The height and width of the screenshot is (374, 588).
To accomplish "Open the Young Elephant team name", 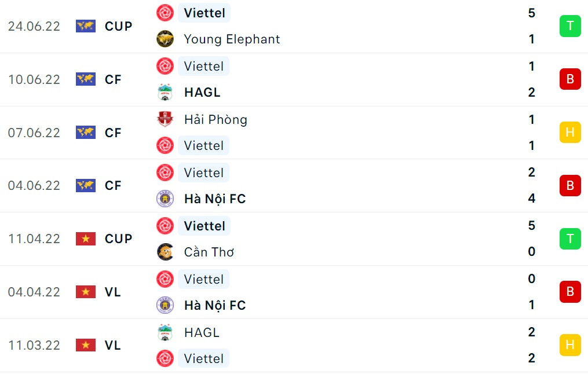I will (x=232, y=39).
